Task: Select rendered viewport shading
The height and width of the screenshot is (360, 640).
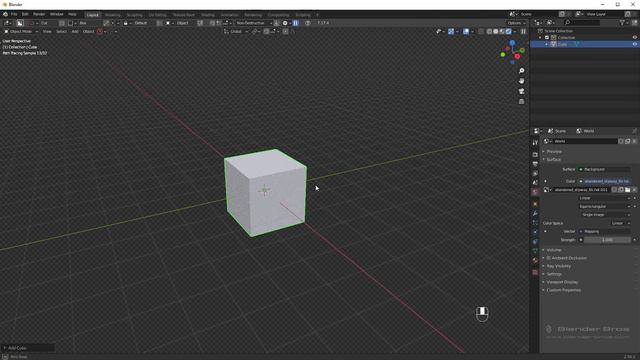Action: coord(509,31)
